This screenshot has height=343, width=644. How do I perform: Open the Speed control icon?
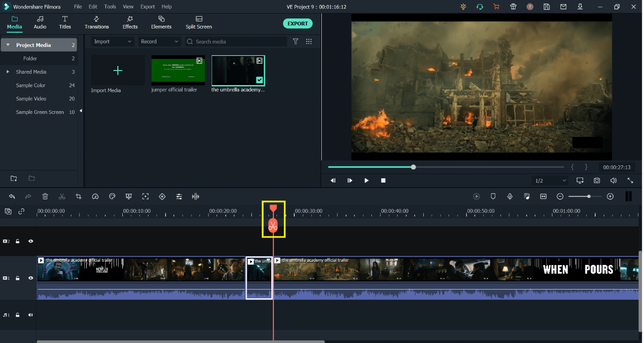95,197
